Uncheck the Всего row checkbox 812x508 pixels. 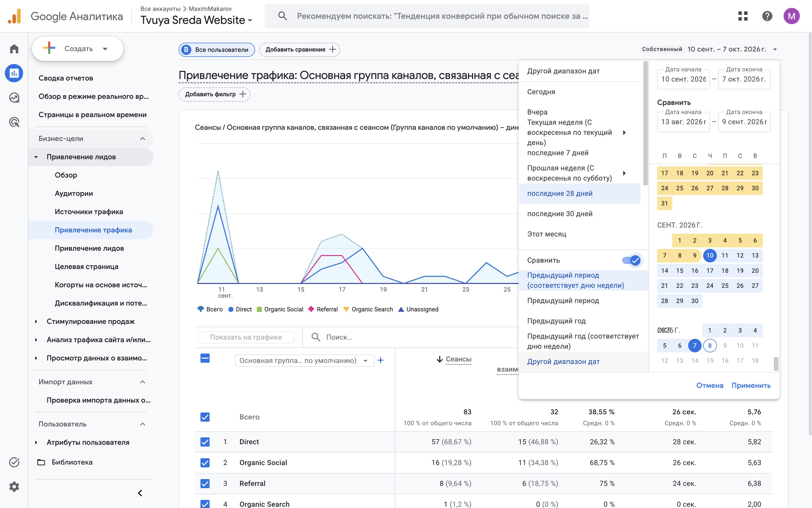pyautogui.click(x=205, y=417)
